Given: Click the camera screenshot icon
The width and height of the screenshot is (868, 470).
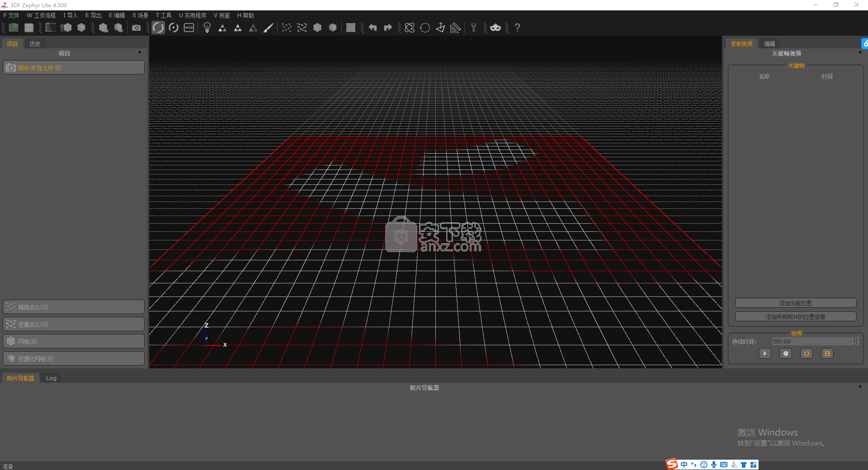Looking at the screenshot, I should point(136,28).
